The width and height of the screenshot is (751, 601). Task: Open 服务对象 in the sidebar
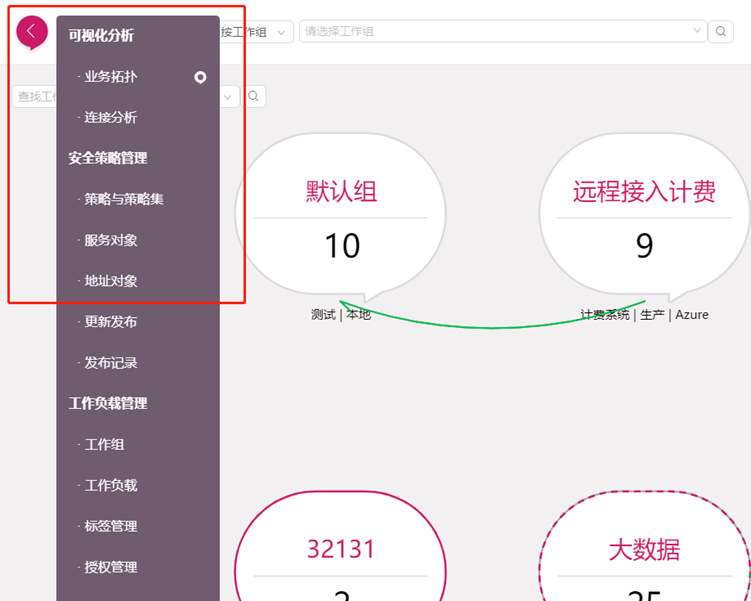point(111,240)
